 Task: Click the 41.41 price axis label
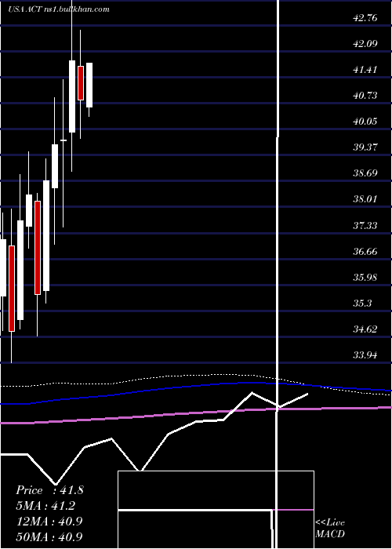[365, 70]
